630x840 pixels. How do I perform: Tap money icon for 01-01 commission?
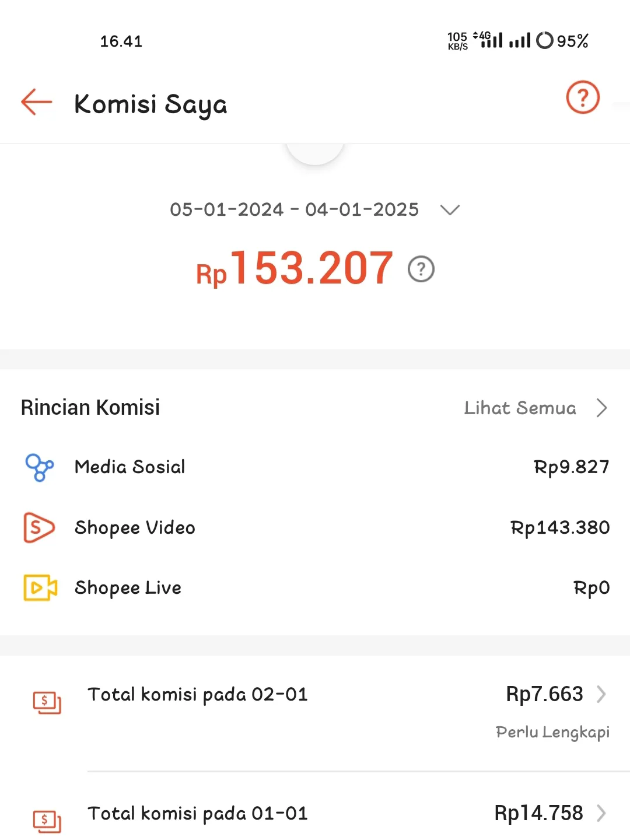point(47,821)
